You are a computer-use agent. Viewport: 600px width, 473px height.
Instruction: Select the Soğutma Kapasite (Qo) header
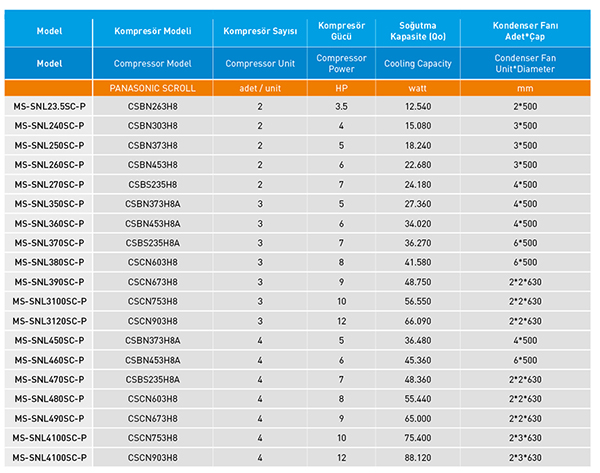point(417,30)
